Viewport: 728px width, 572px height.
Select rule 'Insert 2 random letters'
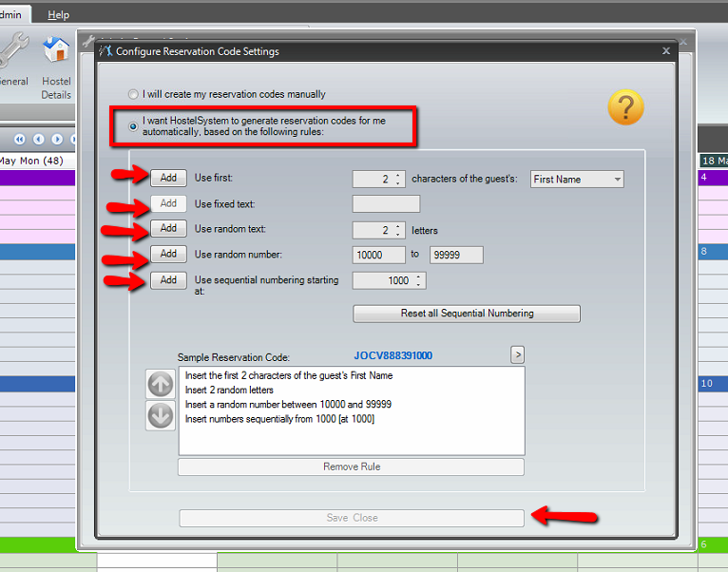[x=352, y=390]
